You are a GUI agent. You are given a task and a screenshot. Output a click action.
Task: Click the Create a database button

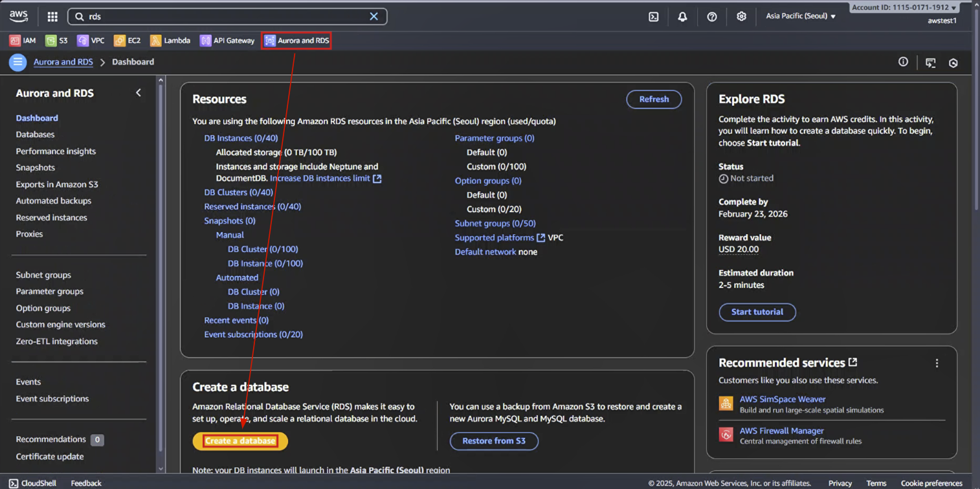[x=240, y=441]
